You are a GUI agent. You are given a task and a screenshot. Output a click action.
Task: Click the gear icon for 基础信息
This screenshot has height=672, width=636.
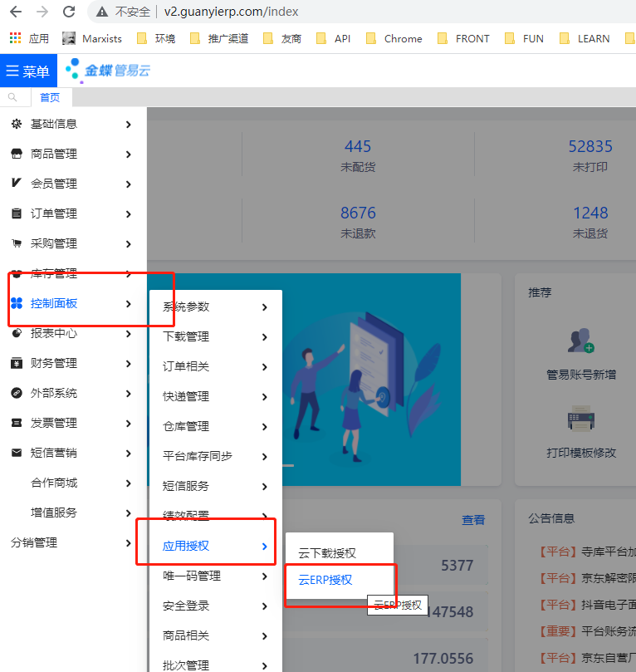click(x=17, y=124)
